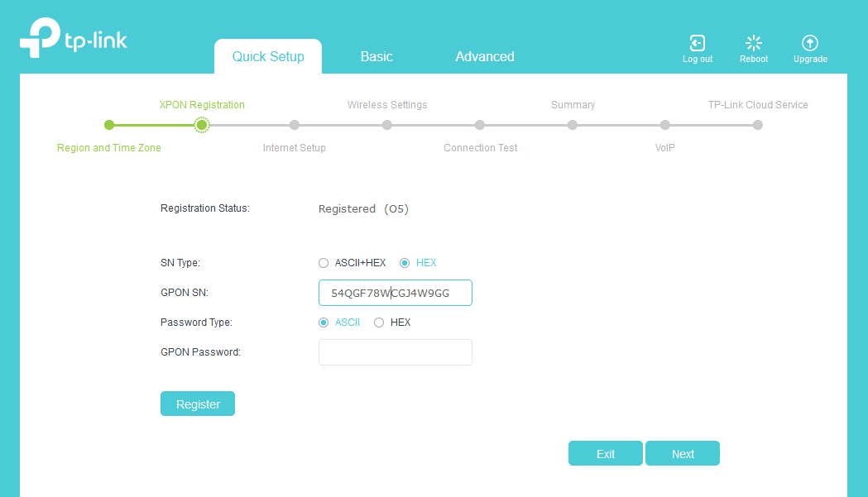Click the Reboot icon
This screenshot has width=868, height=497.
753,41
